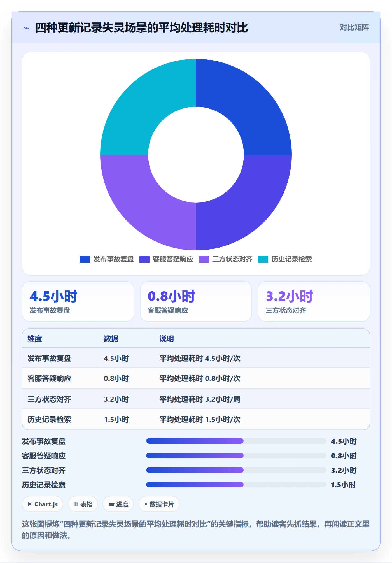Click the table text 平均处理耗时 3.2小时/周
Viewport: 392px width, 563px height.
click(x=200, y=399)
